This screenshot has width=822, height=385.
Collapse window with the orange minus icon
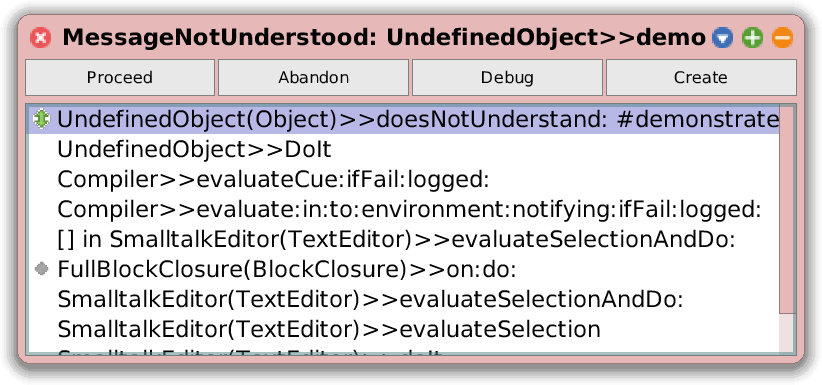782,38
